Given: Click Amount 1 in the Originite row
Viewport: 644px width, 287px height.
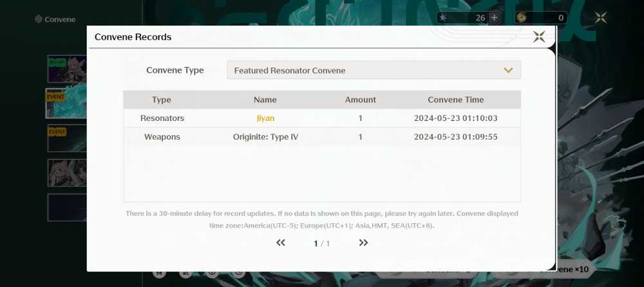Looking at the screenshot, I should point(360,136).
